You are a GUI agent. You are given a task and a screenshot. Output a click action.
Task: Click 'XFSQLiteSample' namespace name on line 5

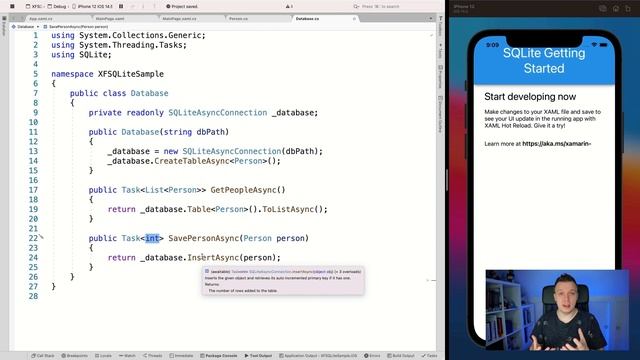[x=131, y=74]
